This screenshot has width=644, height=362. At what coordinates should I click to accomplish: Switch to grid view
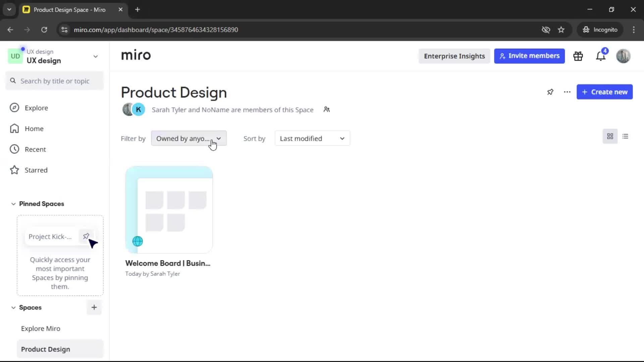[x=610, y=136]
